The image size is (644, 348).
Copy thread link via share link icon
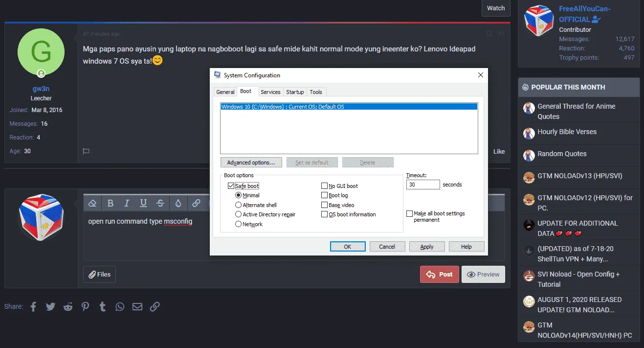[155, 306]
